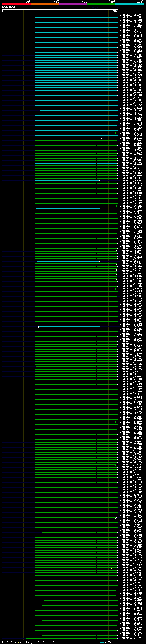Click label UniRef100_P79324
The width and height of the screenshot is (146, 644).
tap(131, 384)
